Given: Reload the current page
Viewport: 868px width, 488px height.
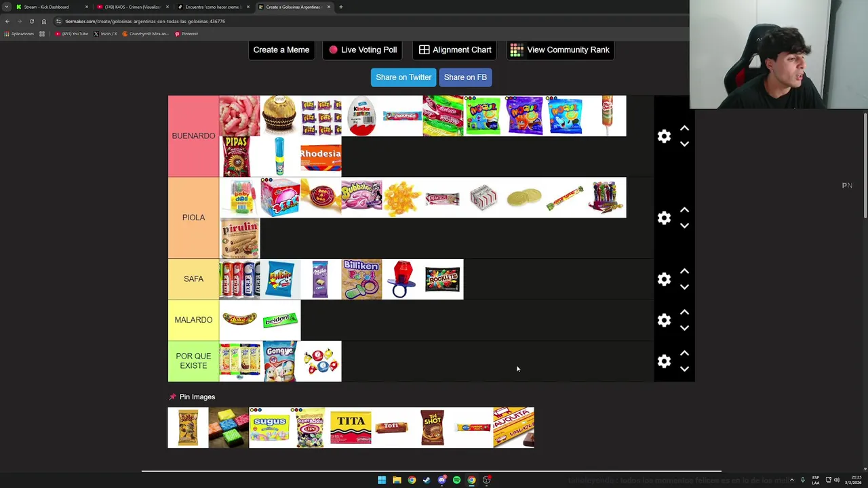Looking at the screenshot, I should tap(31, 21).
